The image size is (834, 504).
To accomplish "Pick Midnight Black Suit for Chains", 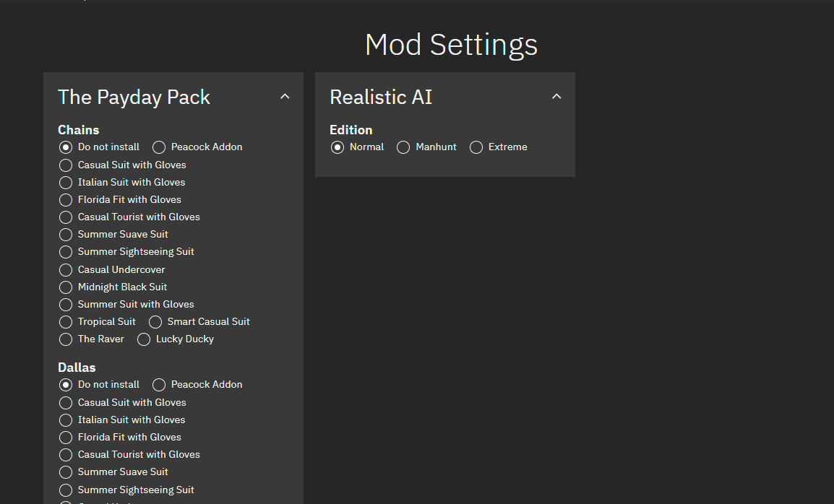I will 66,287.
